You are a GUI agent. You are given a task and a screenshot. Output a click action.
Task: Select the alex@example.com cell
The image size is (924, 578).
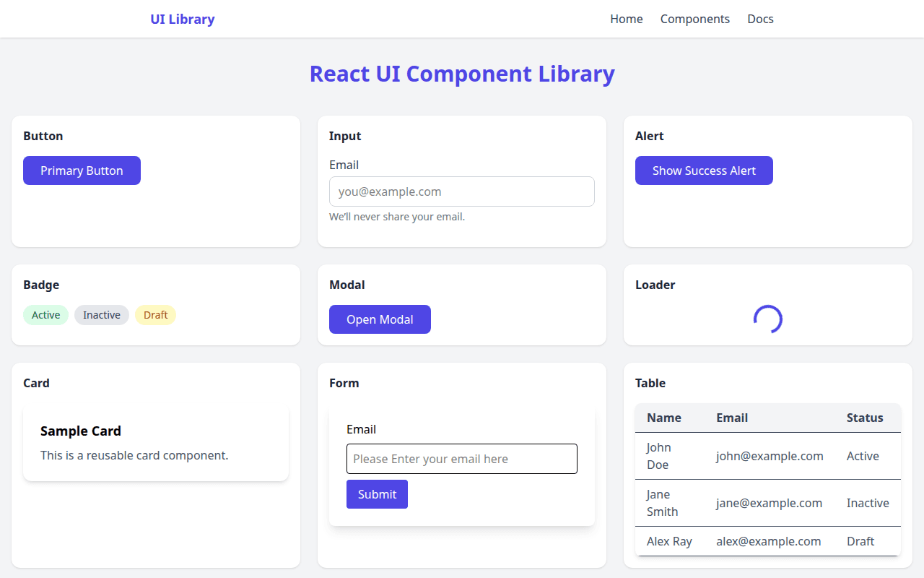pyautogui.click(x=770, y=541)
